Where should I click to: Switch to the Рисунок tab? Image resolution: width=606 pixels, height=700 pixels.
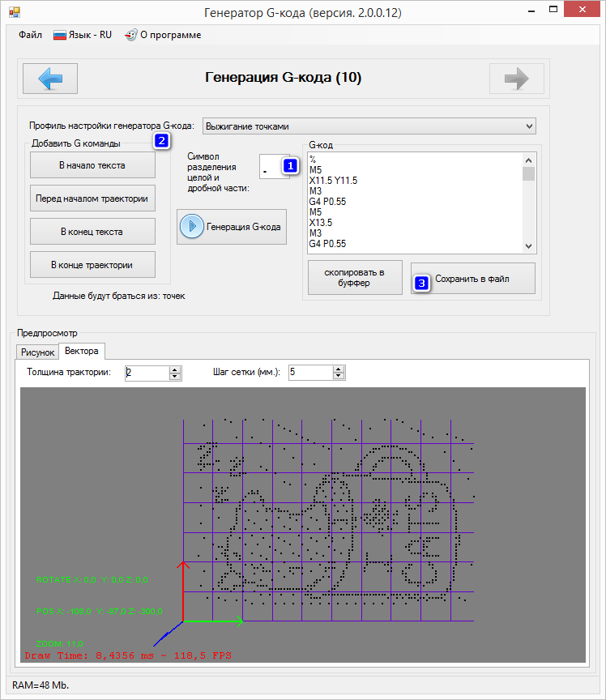tap(37, 352)
